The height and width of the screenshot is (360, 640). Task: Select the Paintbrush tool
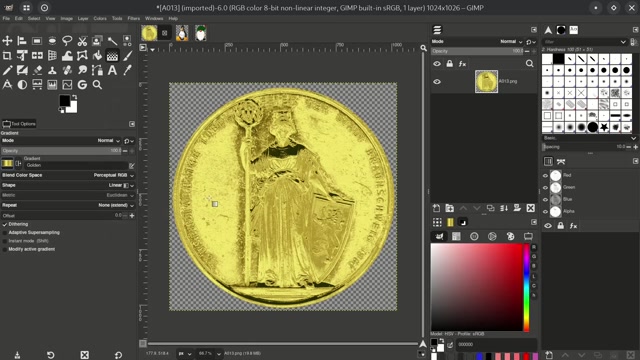pos(127,56)
